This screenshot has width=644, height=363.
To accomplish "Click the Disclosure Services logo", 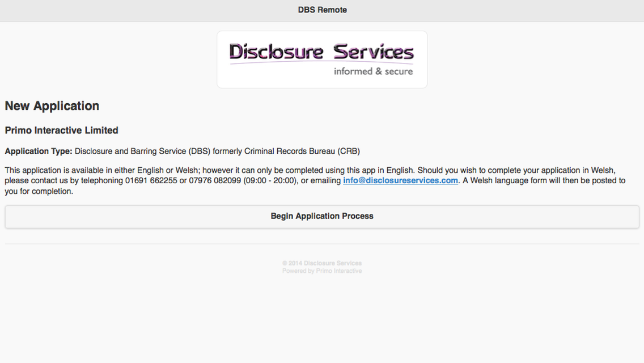I will [322, 60].
